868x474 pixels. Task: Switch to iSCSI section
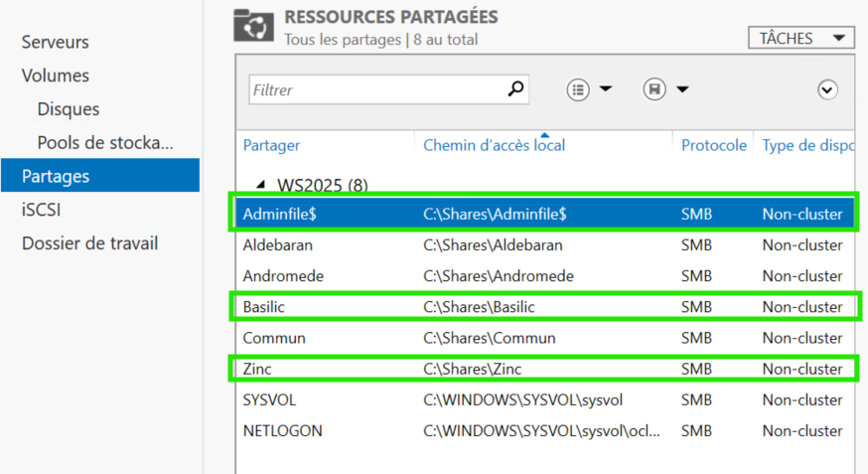click(x=43, y=210)
